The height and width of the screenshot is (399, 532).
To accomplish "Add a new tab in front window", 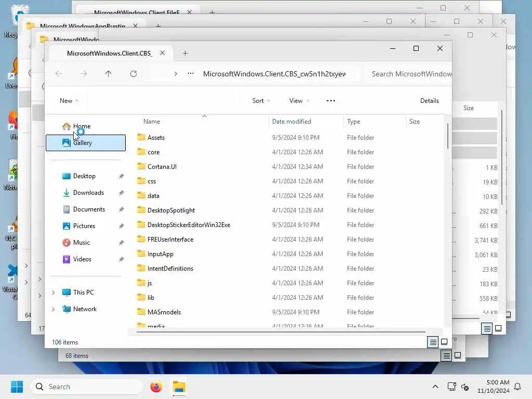I will pos(185,54).
